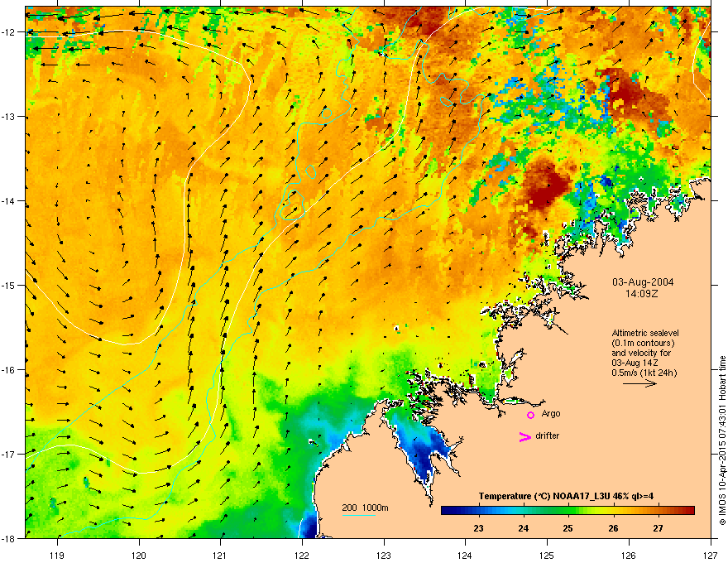Click the longitude axis label 124
This screenshot has height=563, width=728.
(465, 555)
